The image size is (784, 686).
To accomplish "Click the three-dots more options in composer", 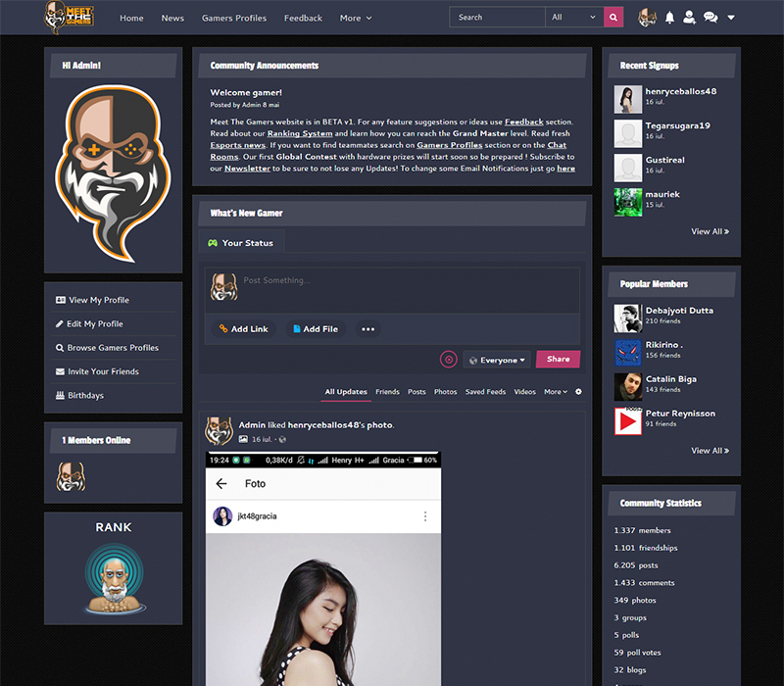I will click(368, 329).
